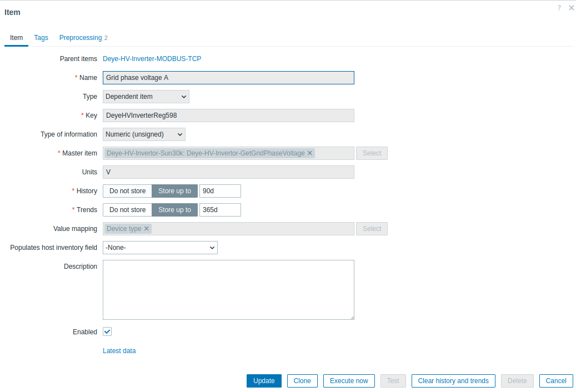Grab the Description textarea resize handle
The height and width of the screenshot is (392, 576).
pos(352,318)
